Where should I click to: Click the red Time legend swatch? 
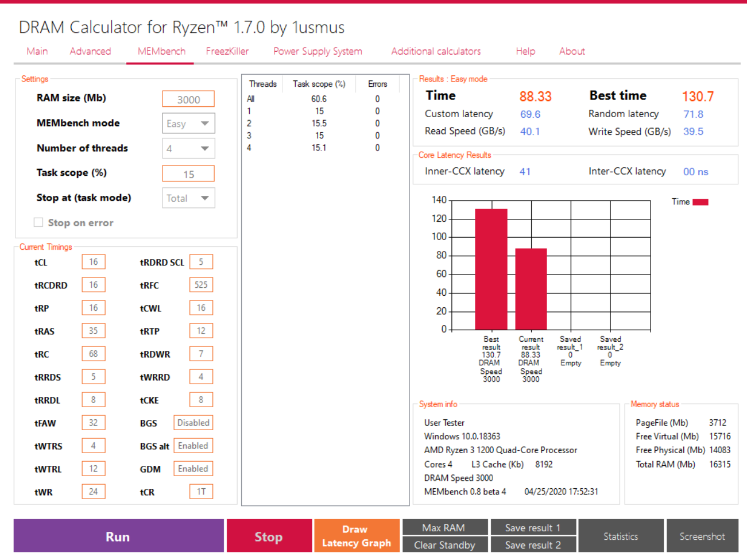pos(700,202)
